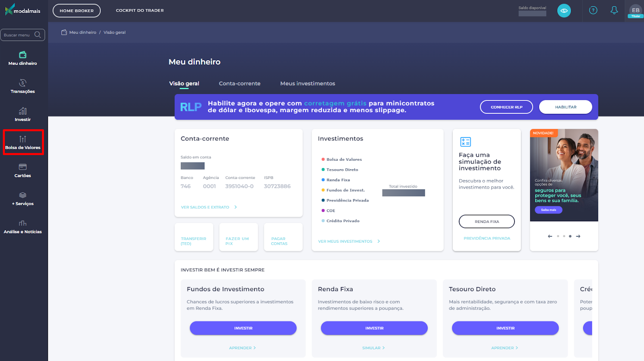Open + Serviços layers icon in sidebar
This screenshot has height=361, width=644.
coord(23,195)
